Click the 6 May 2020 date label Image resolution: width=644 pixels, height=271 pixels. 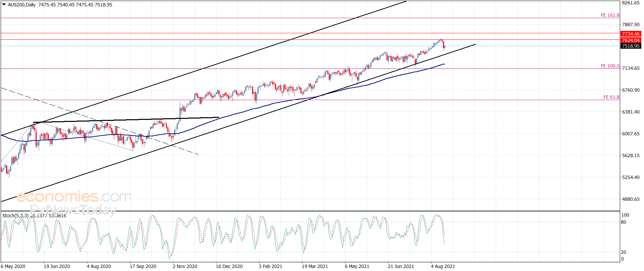[x=13, y=266]
